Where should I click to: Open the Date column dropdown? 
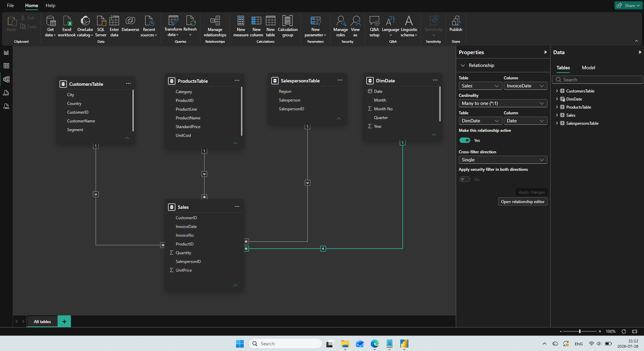point(525,121)
